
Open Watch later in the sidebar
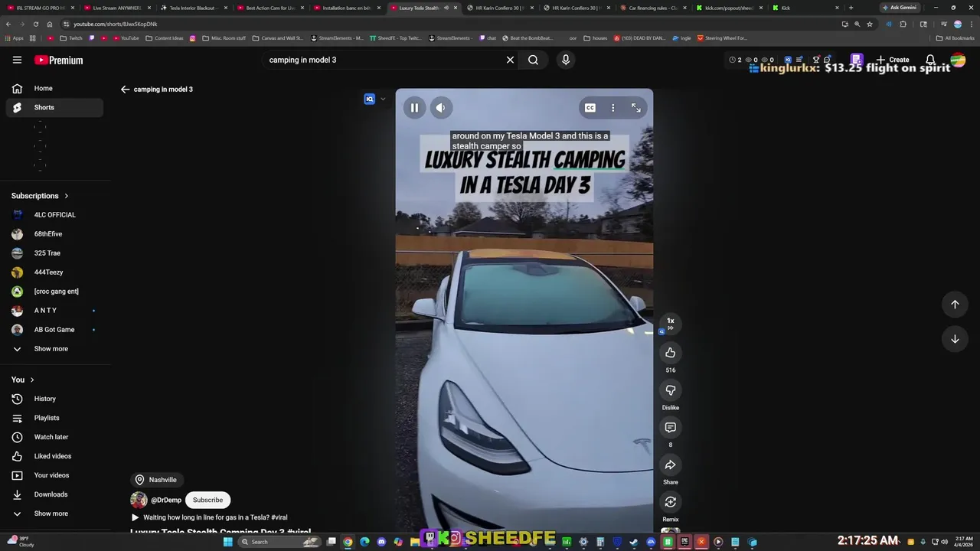(x=54, y=437)
